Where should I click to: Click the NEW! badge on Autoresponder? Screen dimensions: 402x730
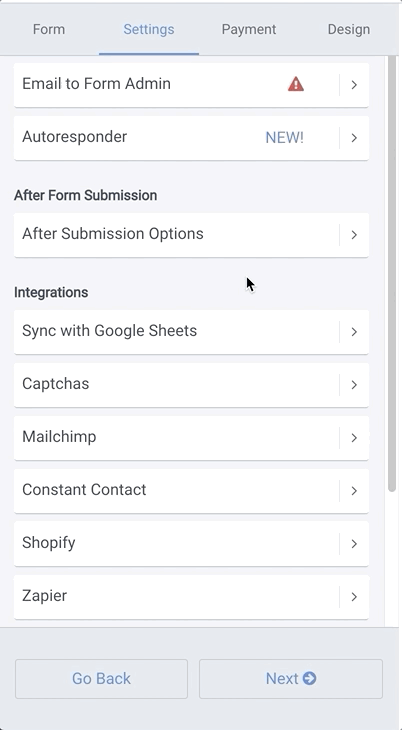[285, 138]
